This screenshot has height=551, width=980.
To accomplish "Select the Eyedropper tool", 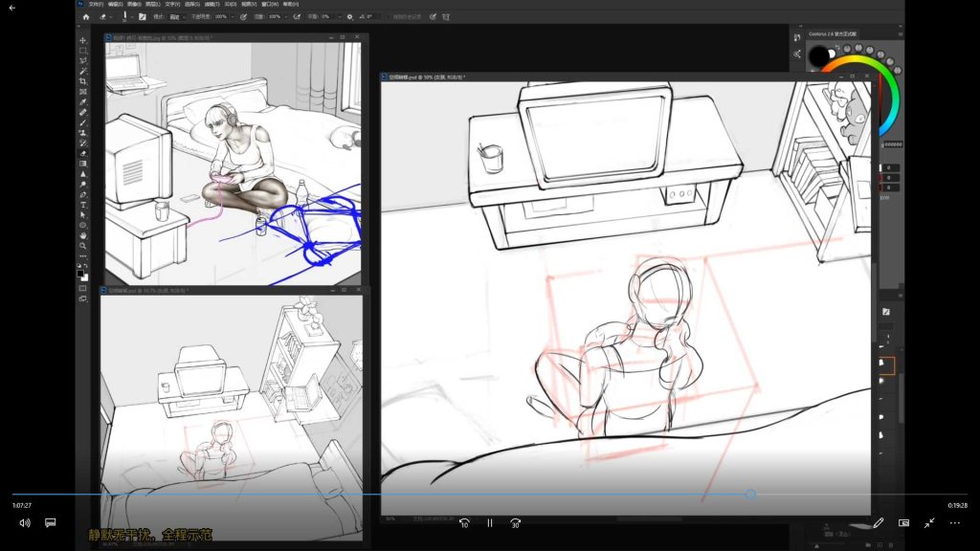I will 83,101.
